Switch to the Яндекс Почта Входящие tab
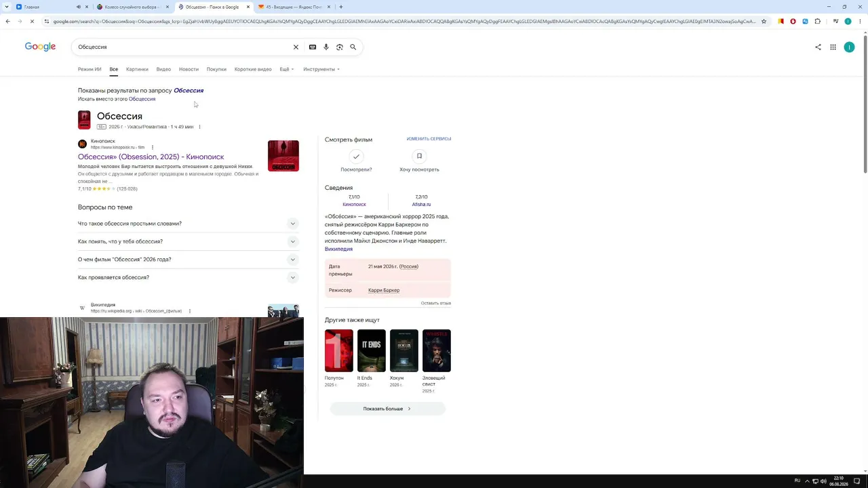The image size is (868, 488). [294, 7]
